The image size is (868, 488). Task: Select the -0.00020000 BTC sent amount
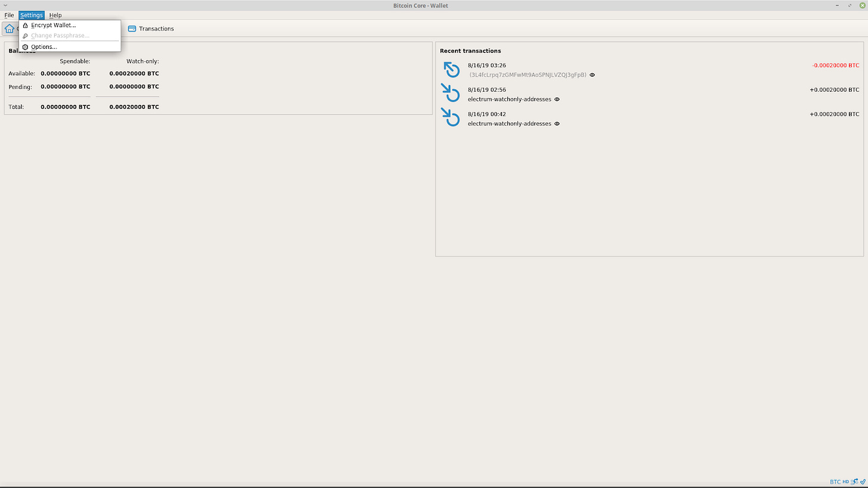click(x=836, y=66)
